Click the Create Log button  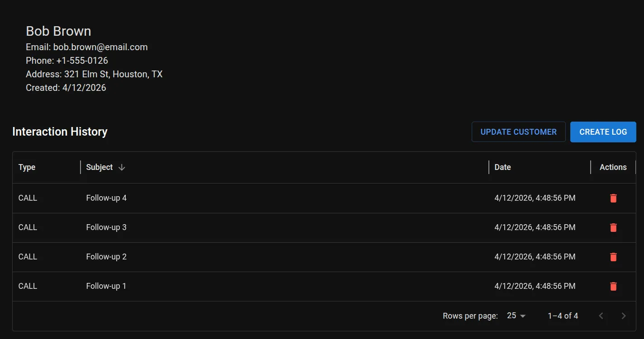(603, 132)
